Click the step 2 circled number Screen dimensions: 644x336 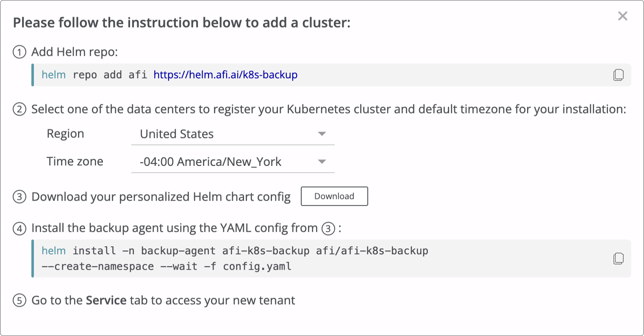19,110
